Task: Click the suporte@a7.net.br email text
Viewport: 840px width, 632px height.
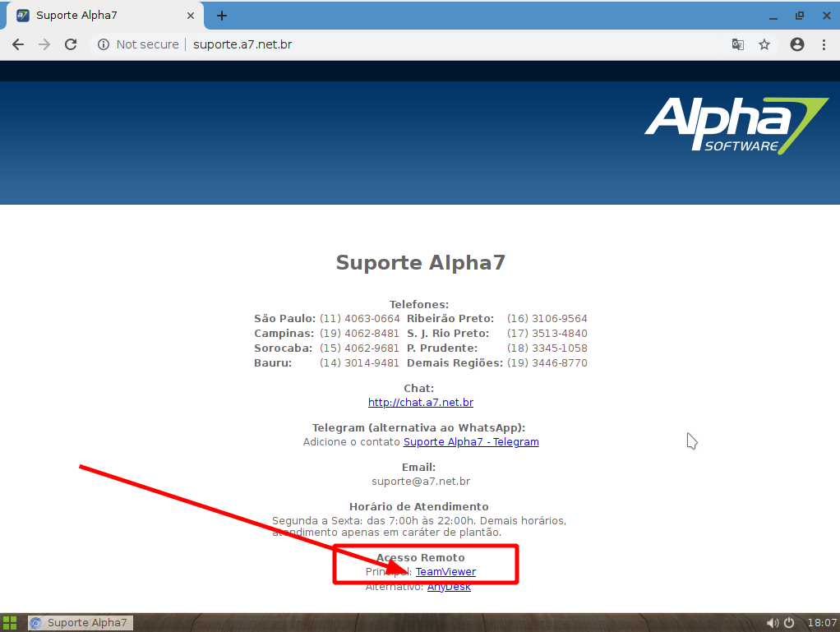Action: point(421,482)
